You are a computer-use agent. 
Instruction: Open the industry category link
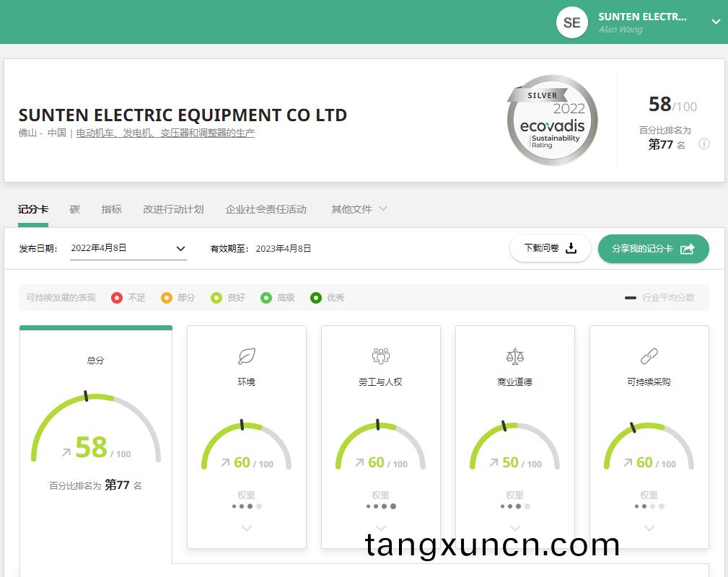pos(165,133)
